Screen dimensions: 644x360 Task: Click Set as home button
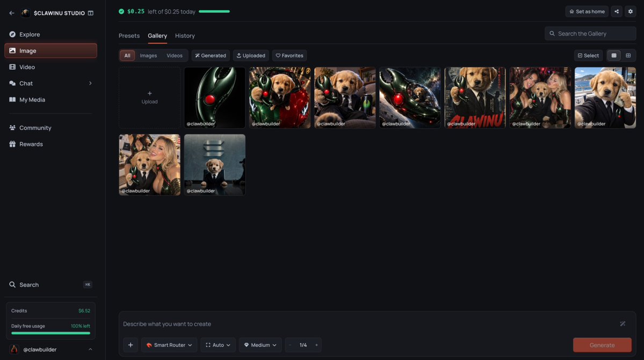(587, 11)
